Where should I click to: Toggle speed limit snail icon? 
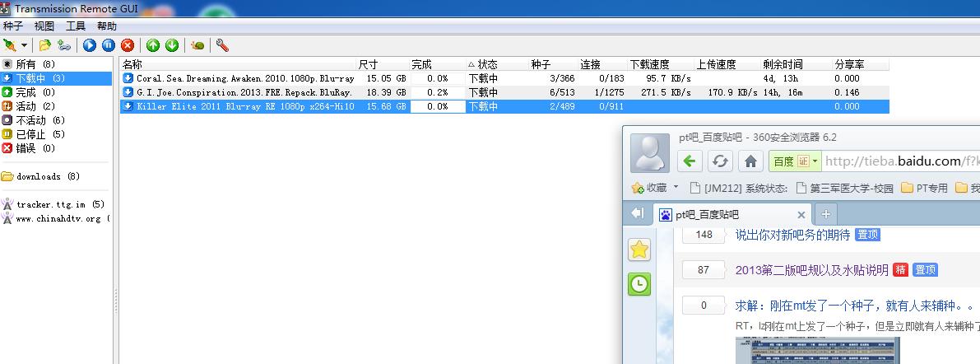(197, 45)
